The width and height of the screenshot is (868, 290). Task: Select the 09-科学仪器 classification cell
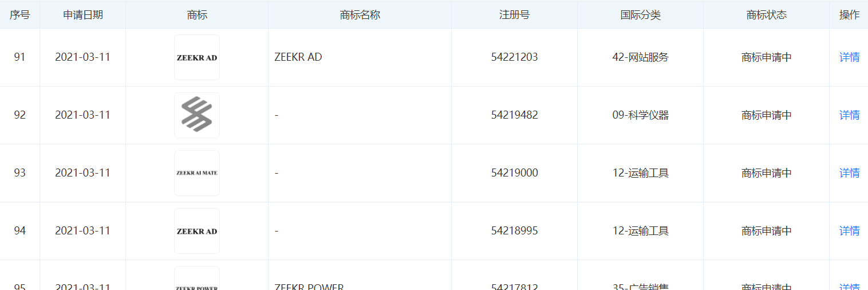coord(641,115)
